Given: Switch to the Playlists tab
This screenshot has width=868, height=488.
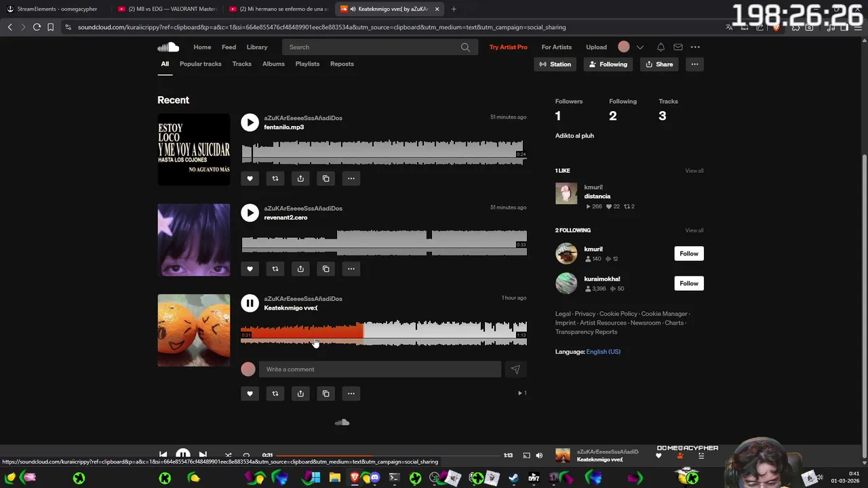Looking at the screenshot, I should [307, 64].
